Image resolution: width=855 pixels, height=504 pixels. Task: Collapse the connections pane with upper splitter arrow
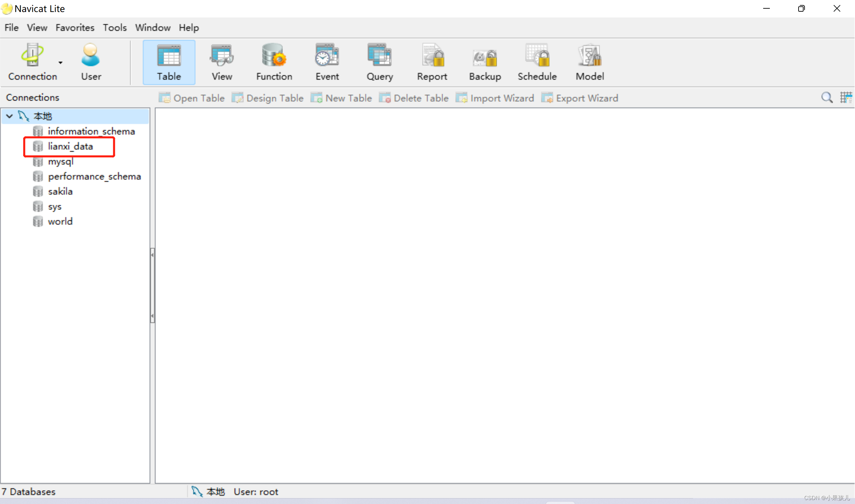152,255
